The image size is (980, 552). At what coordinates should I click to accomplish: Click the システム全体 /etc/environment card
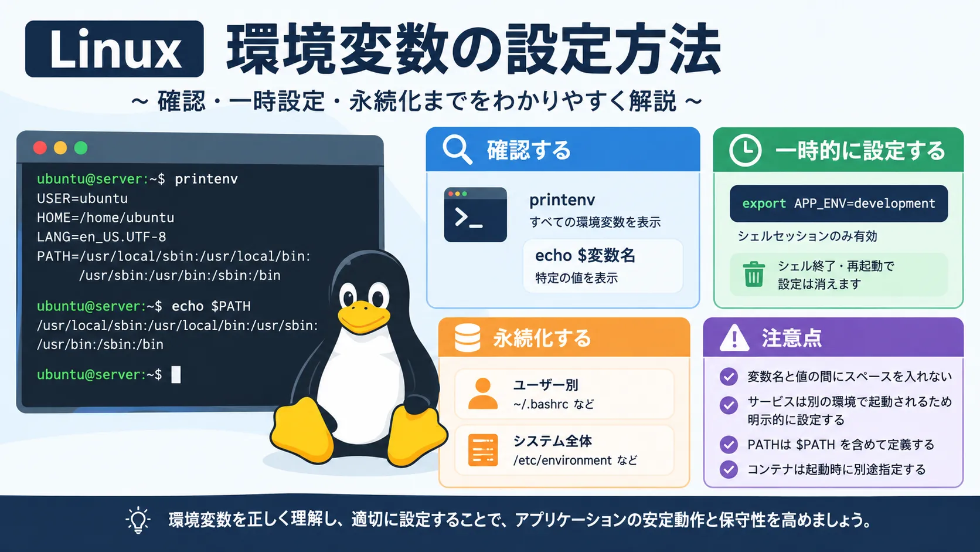tap(564, 450)
